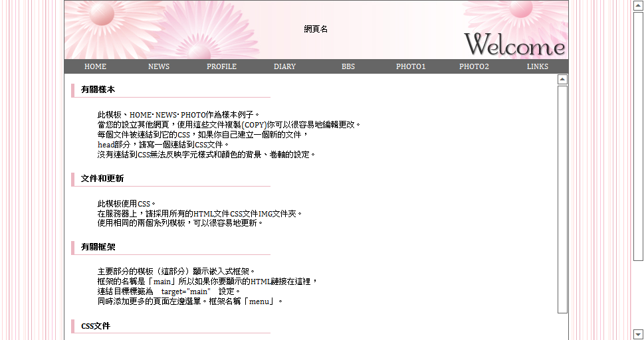Click the line containing target="main"
The height and width of the screenshot is (340, 644).
[x=169, y=292]
